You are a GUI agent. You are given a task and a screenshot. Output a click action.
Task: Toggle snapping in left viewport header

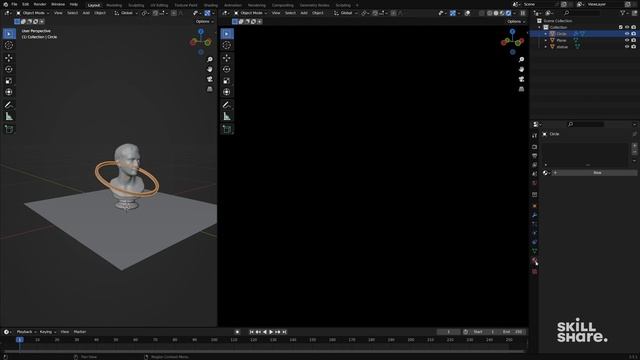[155, 13]
